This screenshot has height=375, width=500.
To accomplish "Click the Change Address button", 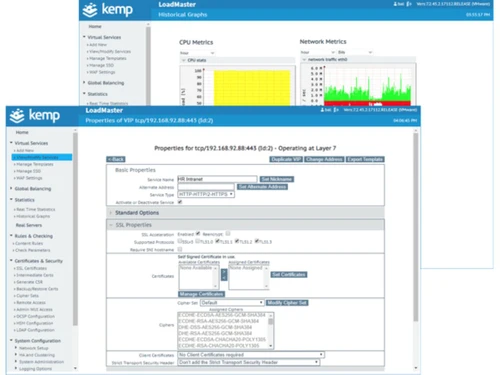I will (324, 159).
